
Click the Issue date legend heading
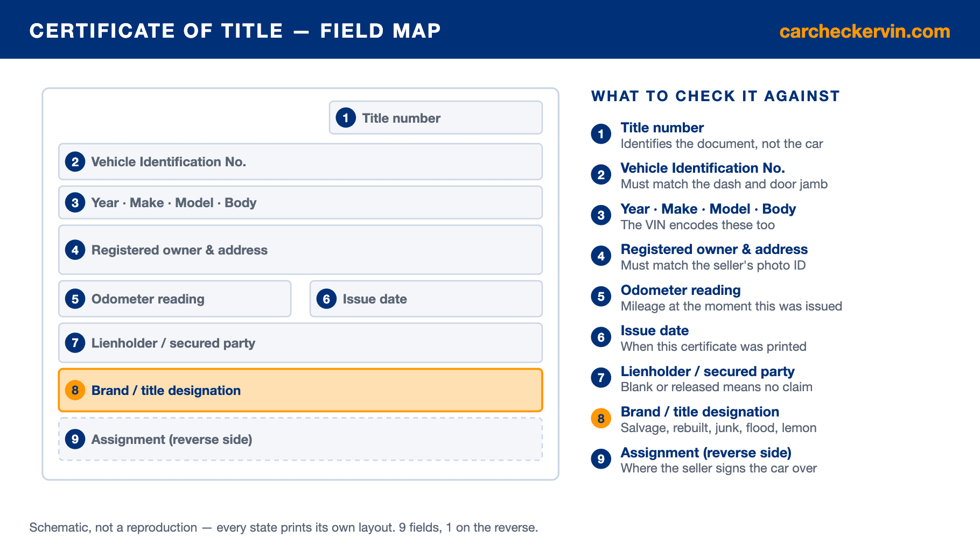[655, 330]
